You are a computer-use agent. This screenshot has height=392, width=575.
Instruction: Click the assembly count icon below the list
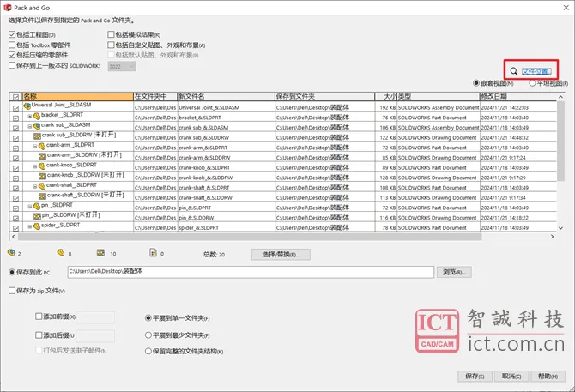11,253
